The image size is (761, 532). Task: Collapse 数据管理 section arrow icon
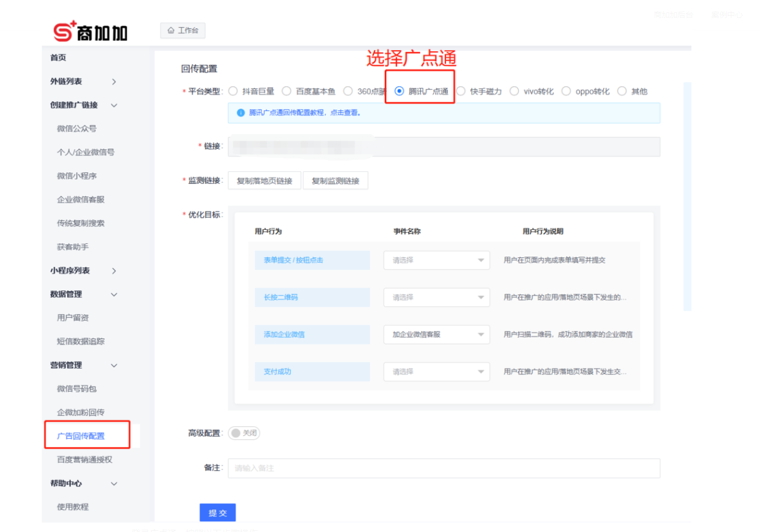(114, 294)
